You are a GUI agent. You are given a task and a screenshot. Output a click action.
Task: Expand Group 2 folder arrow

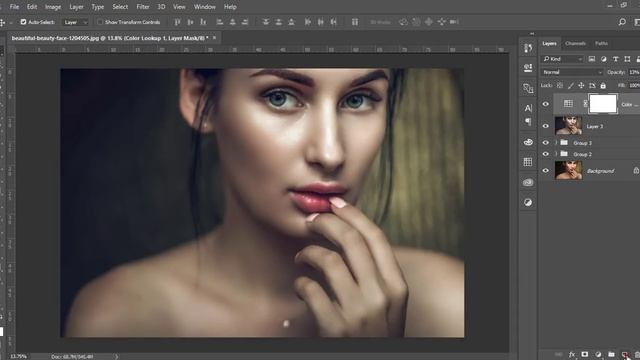coord(556,154)
